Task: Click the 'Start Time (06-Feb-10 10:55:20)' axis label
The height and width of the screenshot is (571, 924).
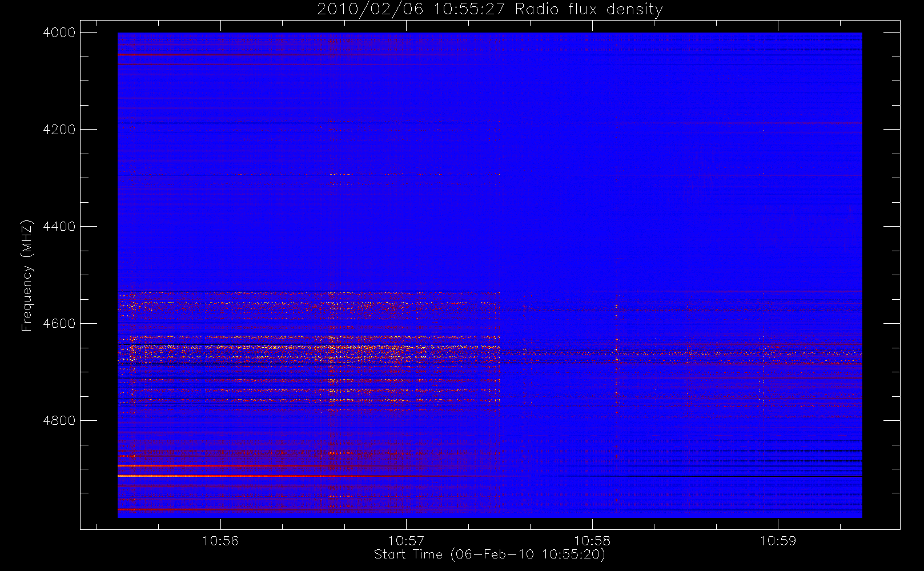Action: (x=489, y=554)
